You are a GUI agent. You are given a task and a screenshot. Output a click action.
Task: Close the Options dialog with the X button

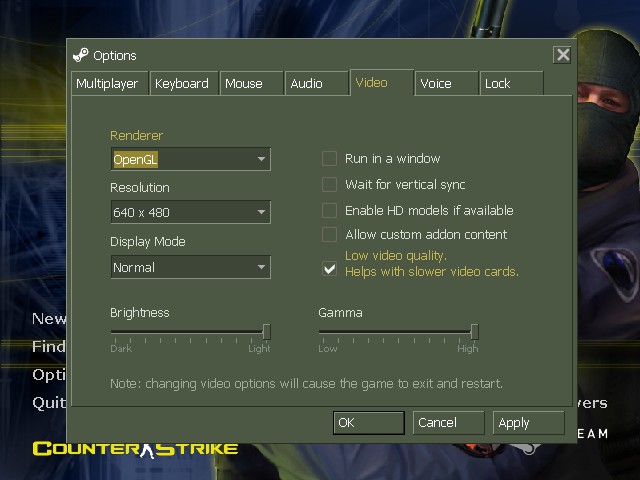coord(563,55)
